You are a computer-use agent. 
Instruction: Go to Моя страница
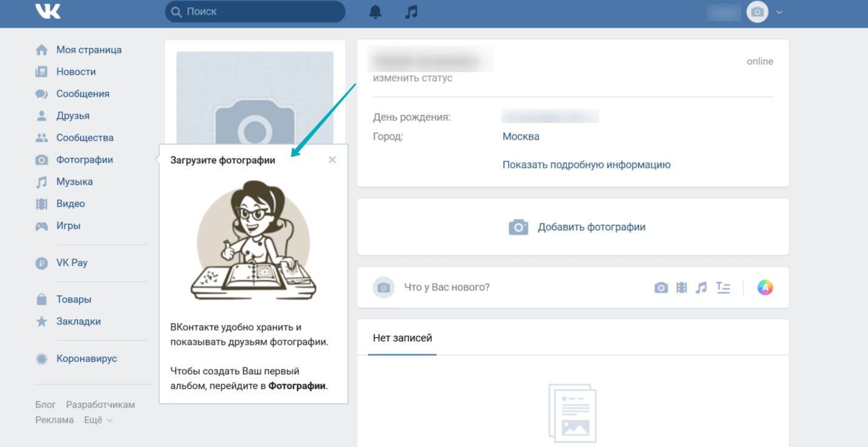click(x=89, y=50)
